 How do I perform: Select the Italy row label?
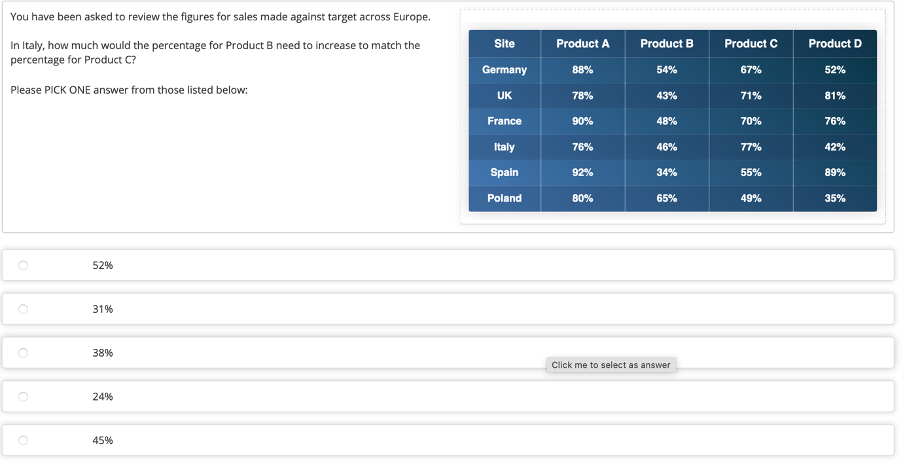tap(504, 147)
